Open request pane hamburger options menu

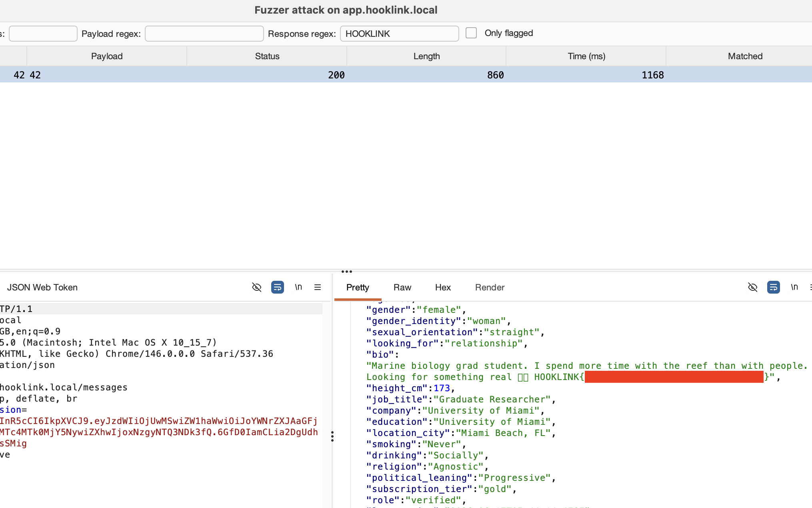318,287
